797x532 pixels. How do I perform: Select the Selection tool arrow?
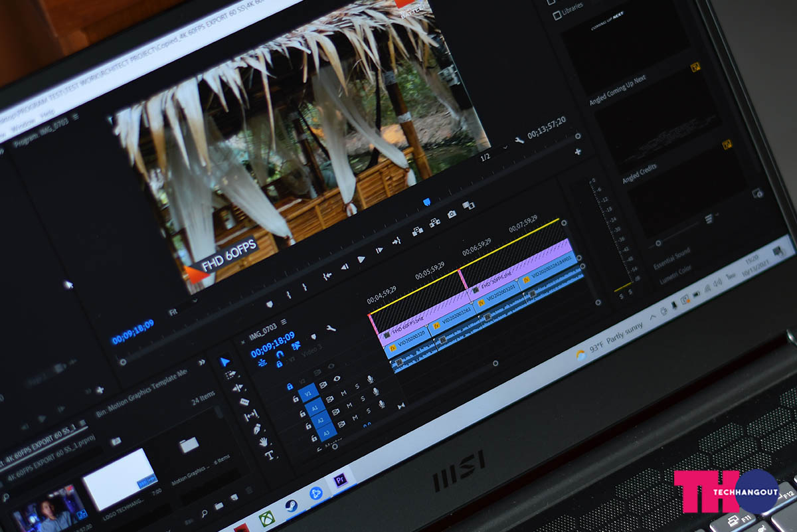coord(225,362)
